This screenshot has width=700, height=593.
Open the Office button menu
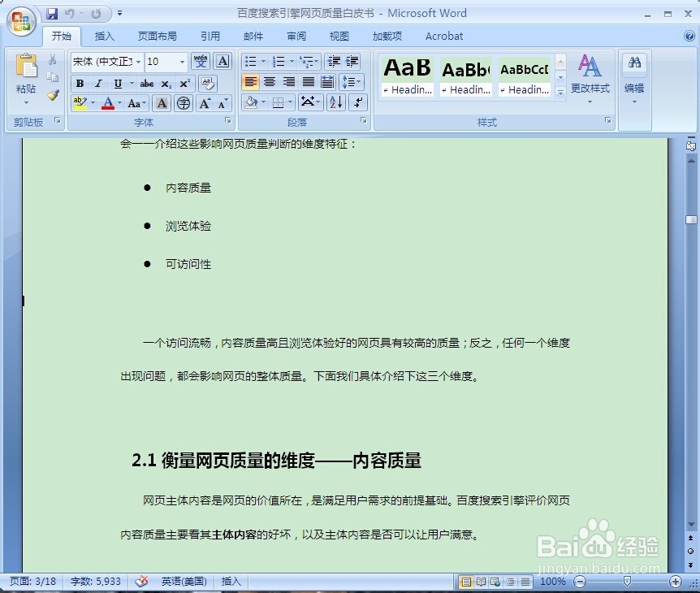tap(21, 21)
